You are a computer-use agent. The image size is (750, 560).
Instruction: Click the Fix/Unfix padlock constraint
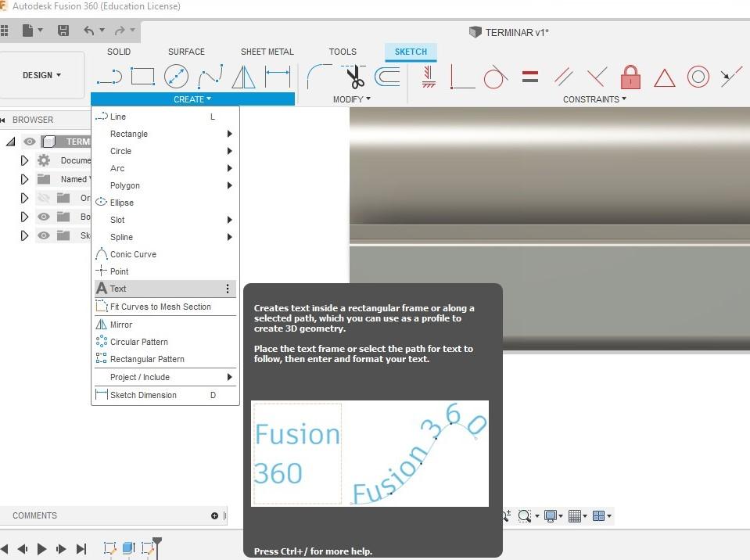point(630,77)
